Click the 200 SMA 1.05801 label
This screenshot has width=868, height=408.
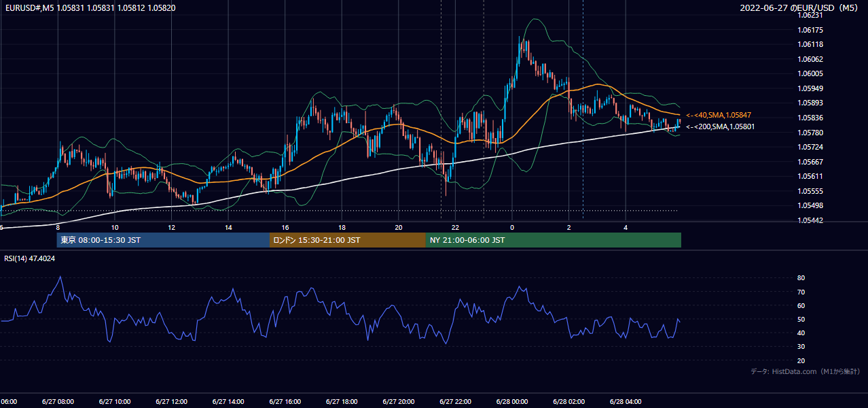tap(720, 126)
